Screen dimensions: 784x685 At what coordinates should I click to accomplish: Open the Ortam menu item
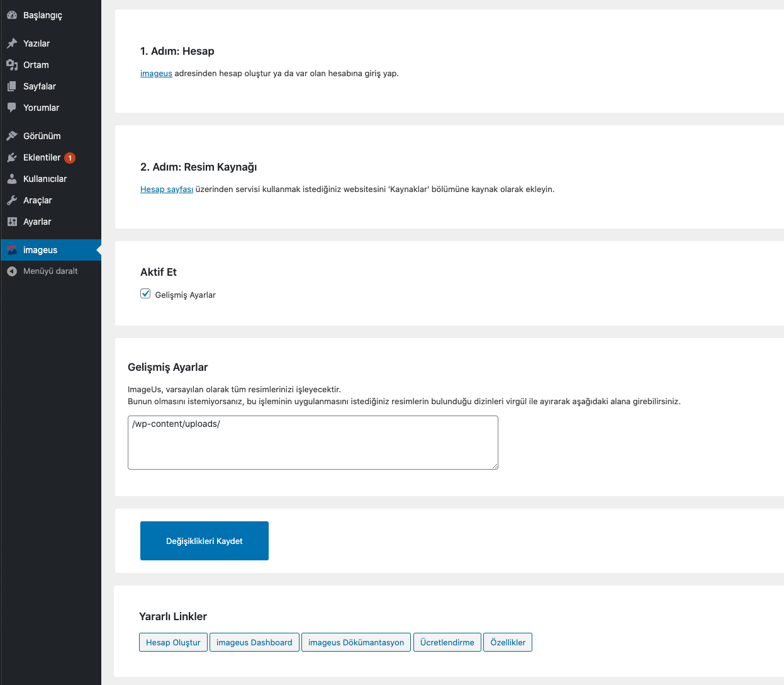(x=50, y=65)
